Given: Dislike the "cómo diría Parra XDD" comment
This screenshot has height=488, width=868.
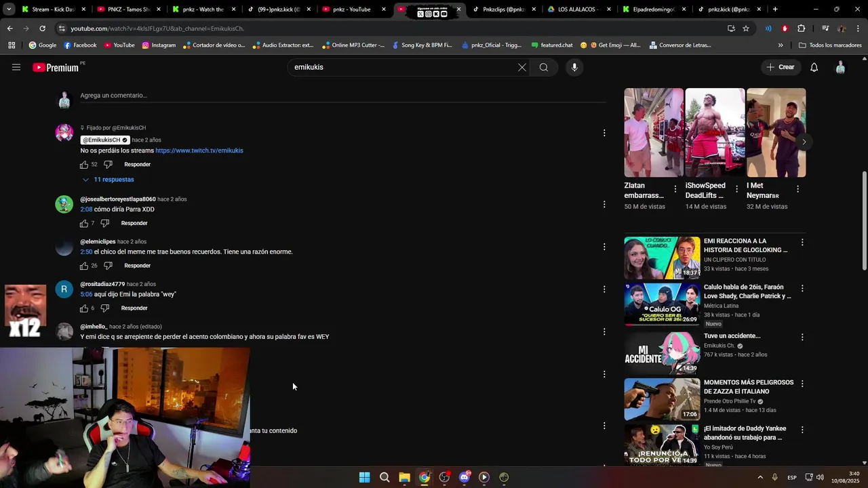Looking at the screenshot, I should coord(105,223).
